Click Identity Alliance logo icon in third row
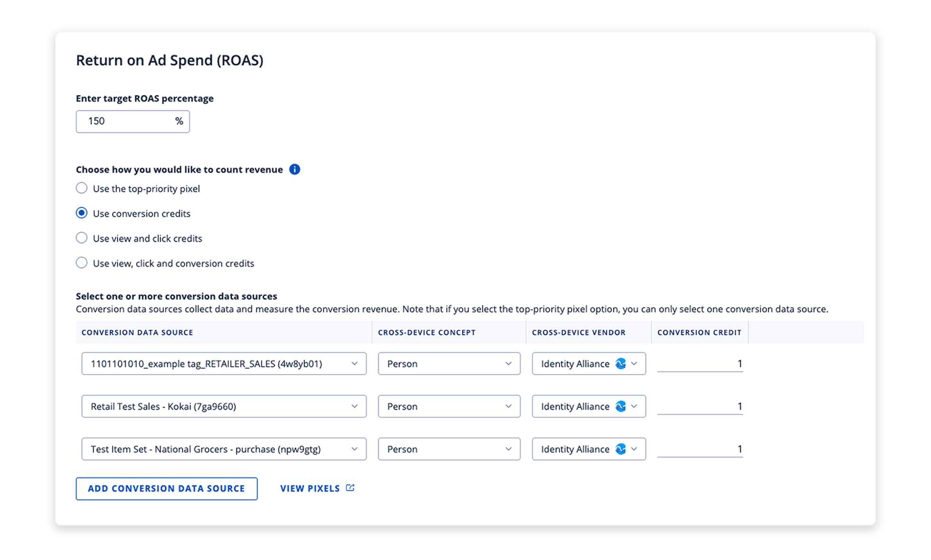The height and width of the screenshot is (560, 931). point(620,449)
